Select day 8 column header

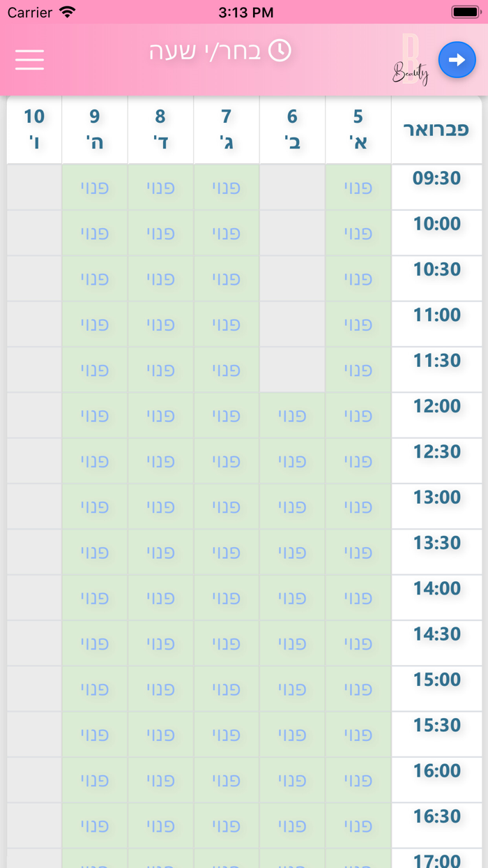[160, 130]
